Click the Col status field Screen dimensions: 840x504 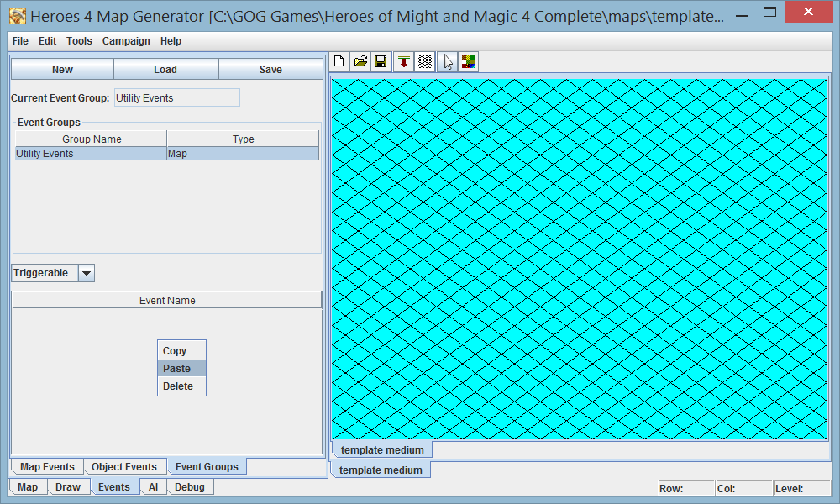[x=744, y=488]
